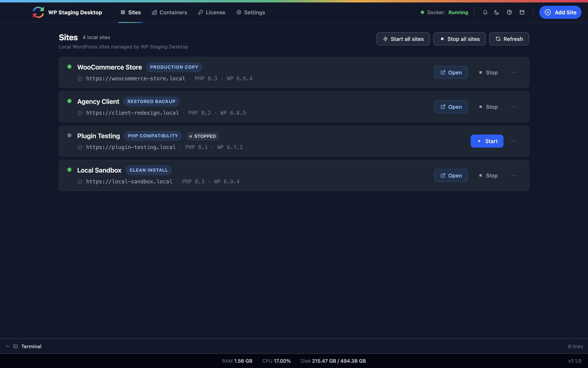Open more options menu for Agency Client

pos(514,107)
